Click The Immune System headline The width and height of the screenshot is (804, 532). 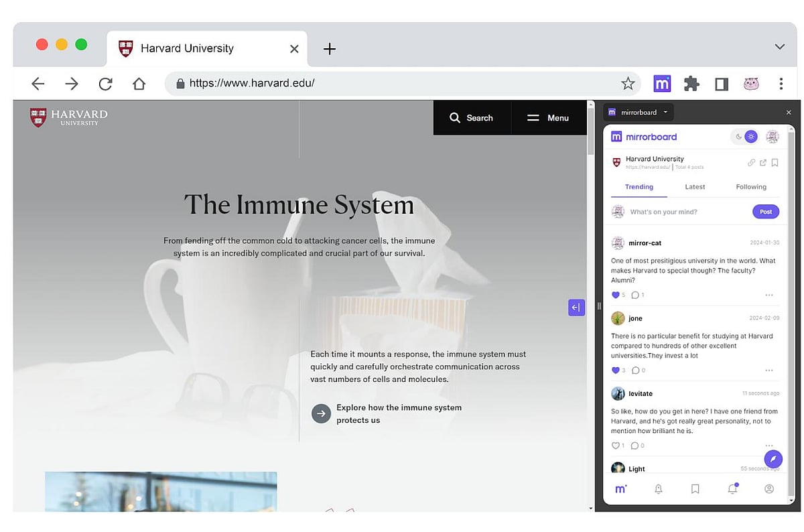click(299, 204)
